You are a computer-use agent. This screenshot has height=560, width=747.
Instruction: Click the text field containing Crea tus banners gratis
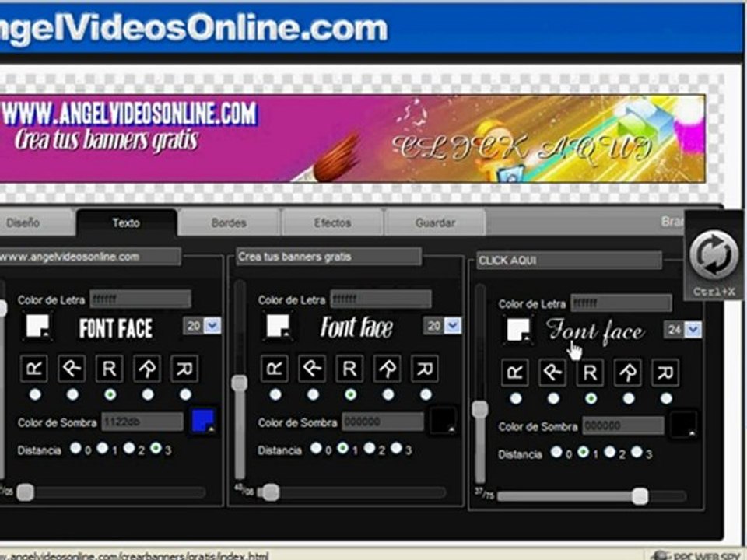(x=328, y=257)
